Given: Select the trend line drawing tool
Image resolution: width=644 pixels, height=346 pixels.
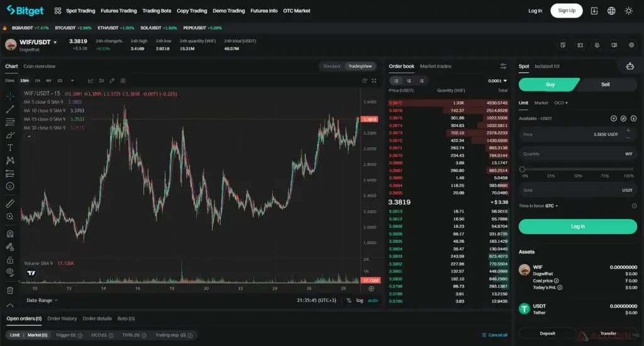Looking at the screenshot, I should (10, 109).
